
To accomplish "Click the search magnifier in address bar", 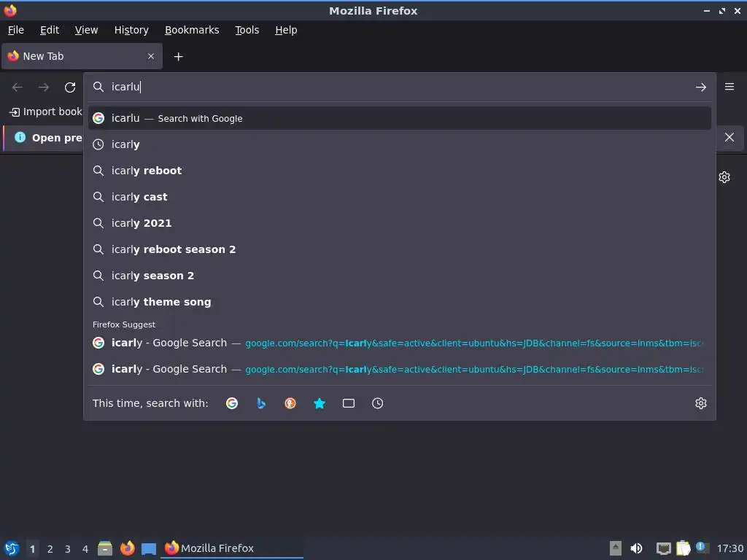I will click(x=98, y=87).
